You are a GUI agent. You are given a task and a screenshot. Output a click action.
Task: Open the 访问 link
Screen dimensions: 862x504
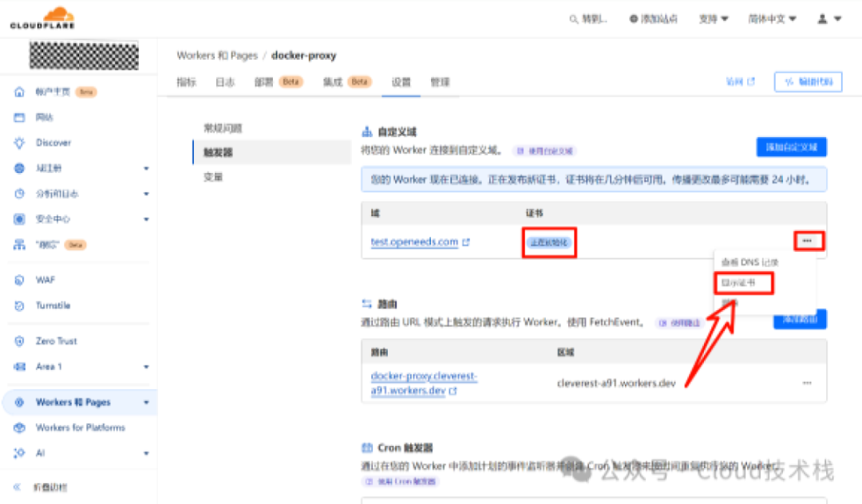click(741, 82)
